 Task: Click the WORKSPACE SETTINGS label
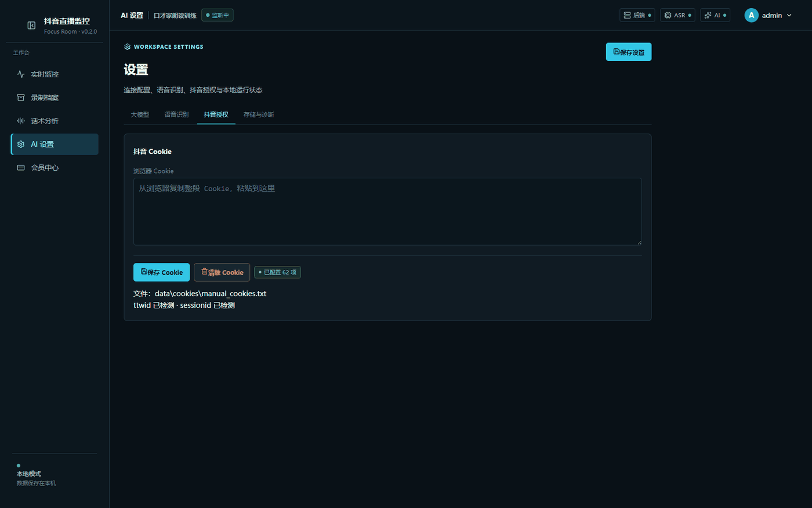[x=168, y=47]
